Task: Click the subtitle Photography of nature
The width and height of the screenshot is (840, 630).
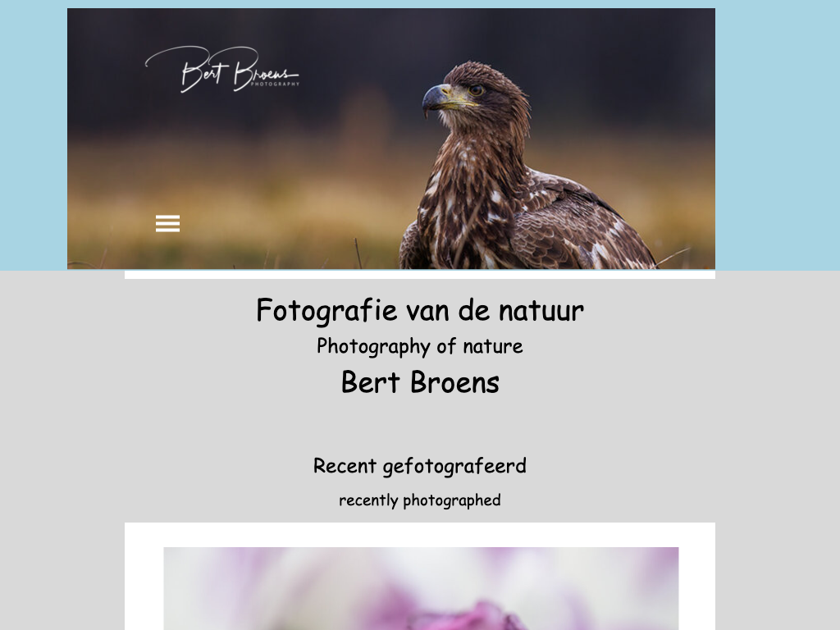Action: [420, 346]
